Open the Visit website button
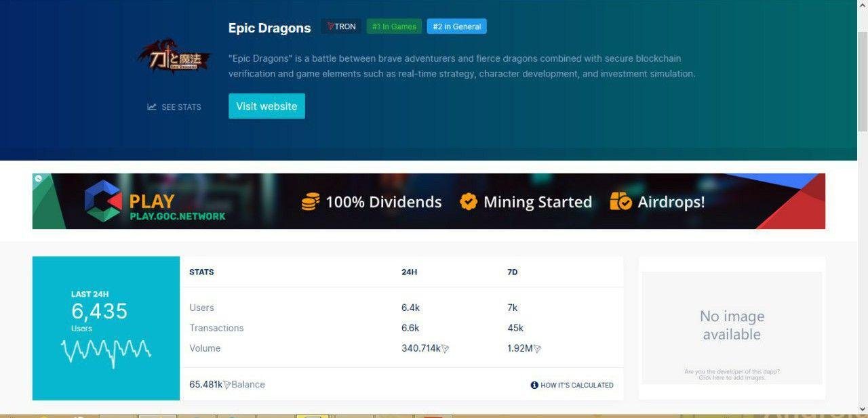868x418 pixels. coord(267,106)
